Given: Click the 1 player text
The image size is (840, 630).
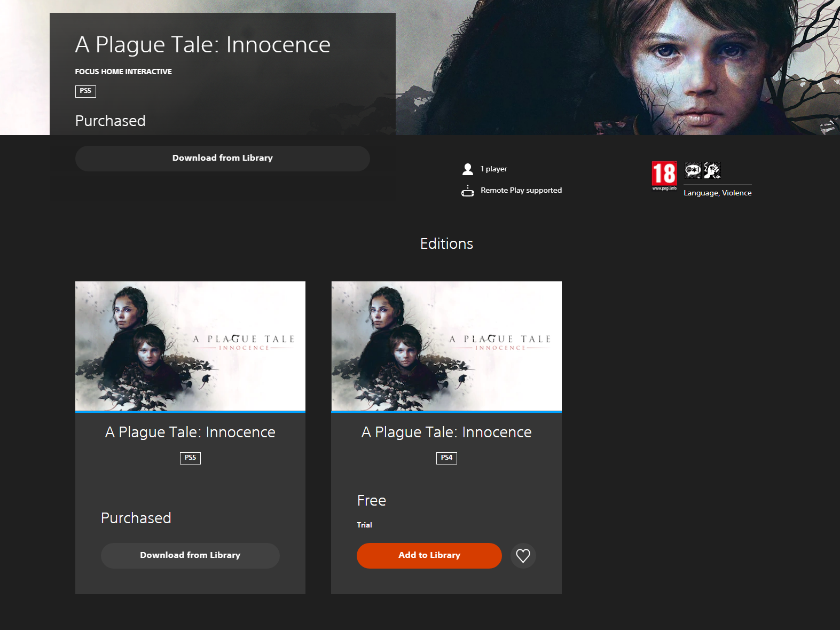Looking at the screenshot, I should pyautogui.click(x=493, y=169).
